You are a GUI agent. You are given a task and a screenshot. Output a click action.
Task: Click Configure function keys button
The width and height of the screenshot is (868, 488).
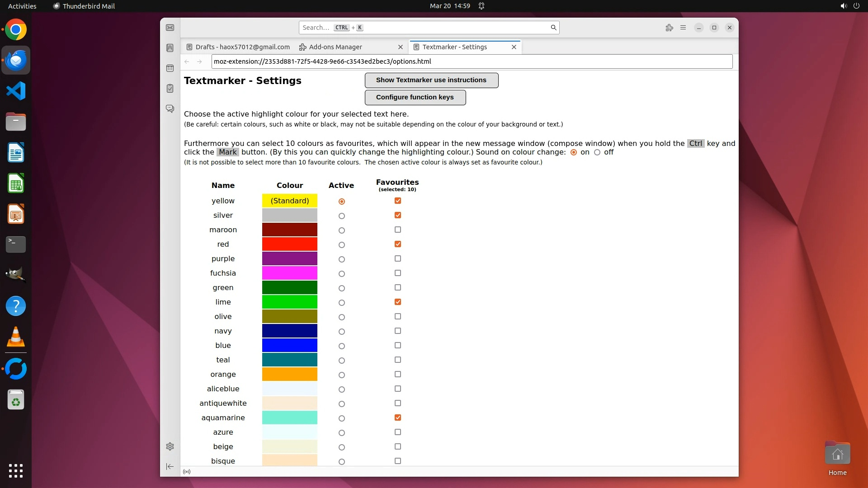pyautogui.click(x=415, y=97)
